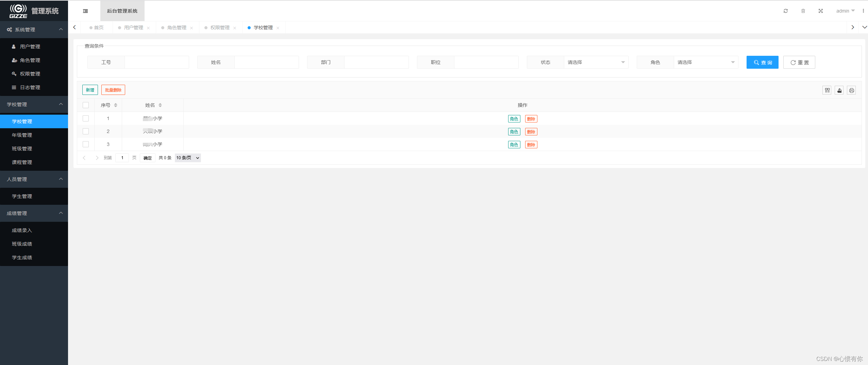868x365 pixels.
Task: Check the checkbox for row 3
Action: 86,144
